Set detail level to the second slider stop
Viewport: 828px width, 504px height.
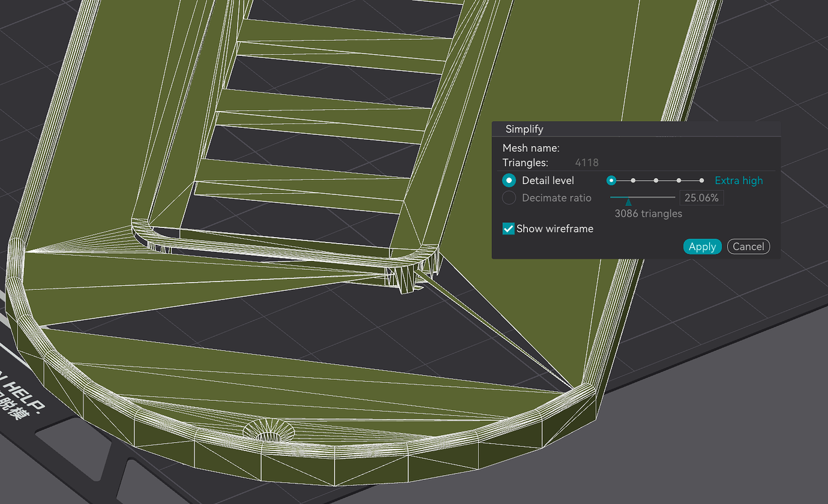pyautogui.click(x=633, y=180)
